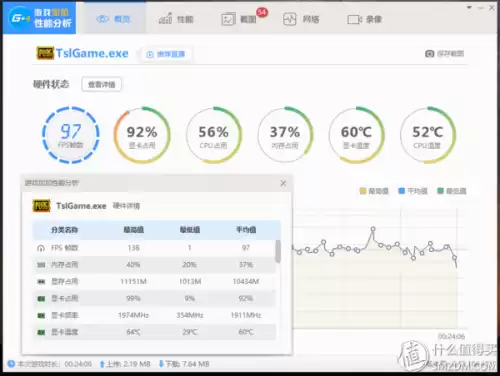This screenshot has width=500, height=376.
Task: Click the 查看详情 button beside 硬件状态
Action: (101, 84)
